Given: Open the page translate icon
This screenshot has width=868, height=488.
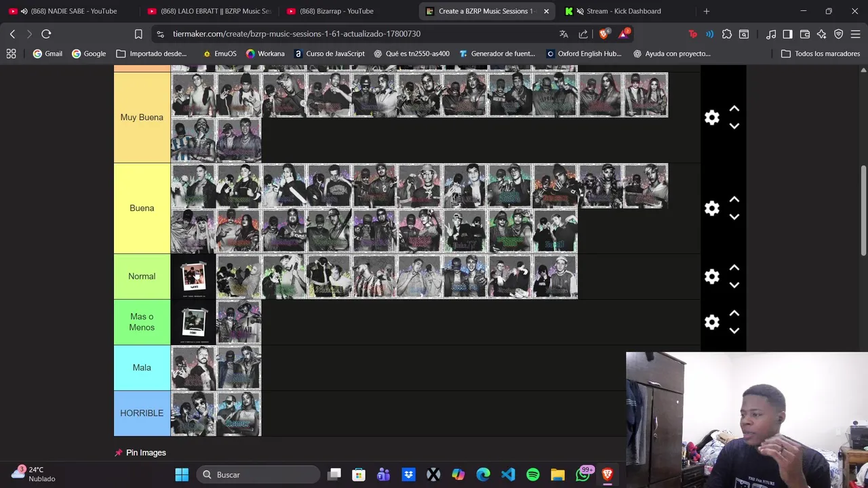Looking at the screenshot, I should 564,34.
